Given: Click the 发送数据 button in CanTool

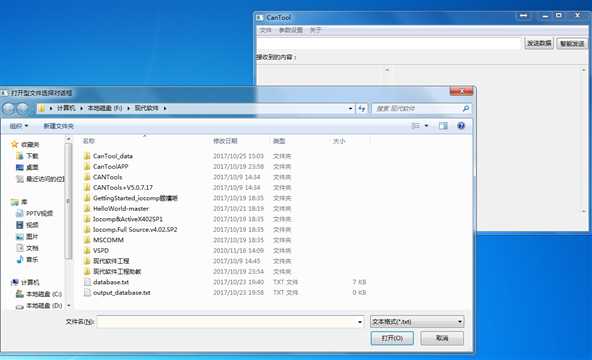Looking at the screenshot, I should point(539,43).
